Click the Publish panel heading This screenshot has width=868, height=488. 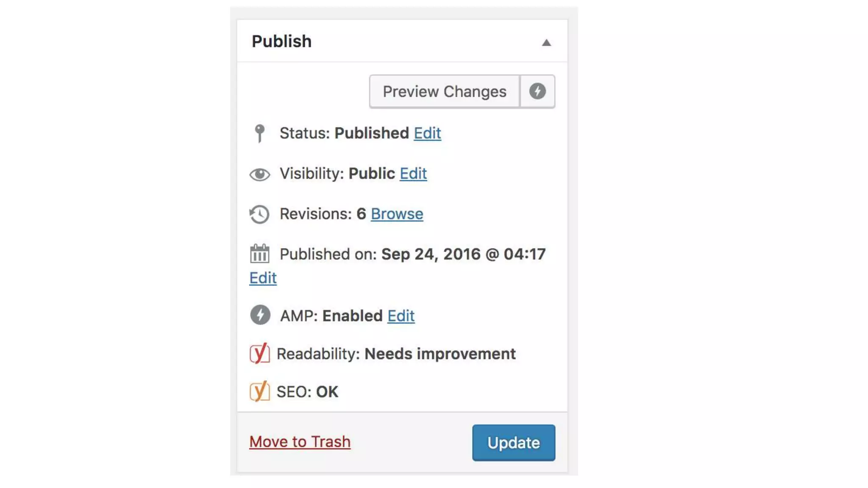point(281,42)
